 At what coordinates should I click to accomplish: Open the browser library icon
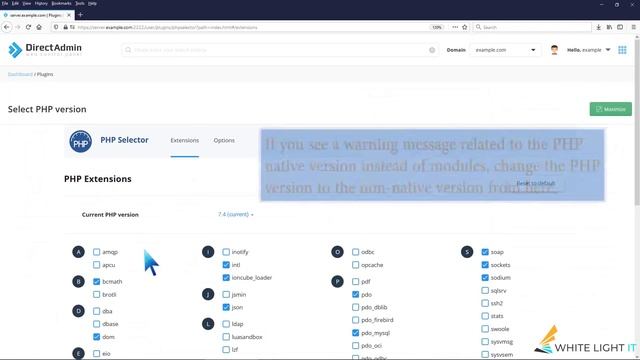[x=609, y=27]
